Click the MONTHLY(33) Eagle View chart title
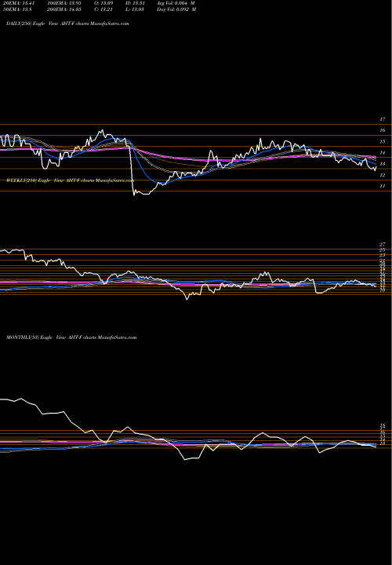This screenshot has height=565, width=392. coord(71,337)
